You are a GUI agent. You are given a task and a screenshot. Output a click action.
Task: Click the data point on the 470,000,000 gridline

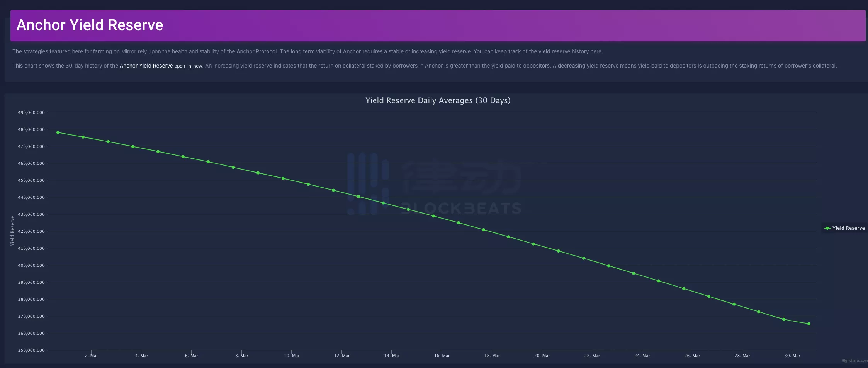pos(133,147)
